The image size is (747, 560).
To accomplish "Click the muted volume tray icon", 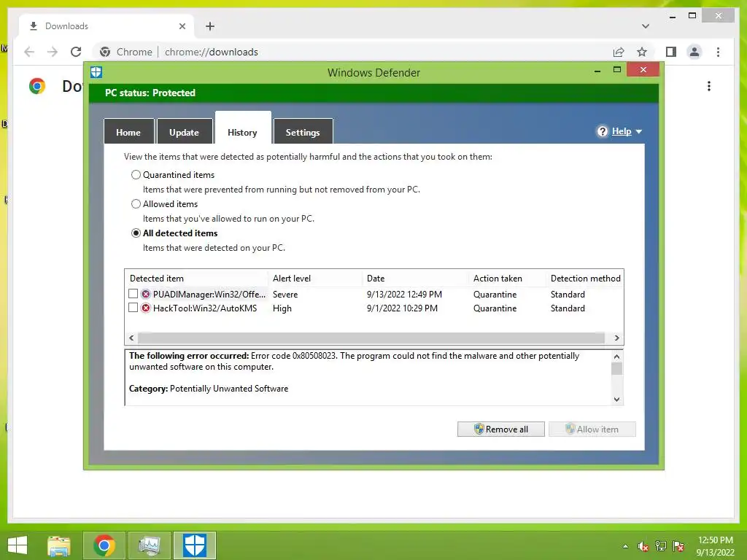I will (x=643, y=547).
